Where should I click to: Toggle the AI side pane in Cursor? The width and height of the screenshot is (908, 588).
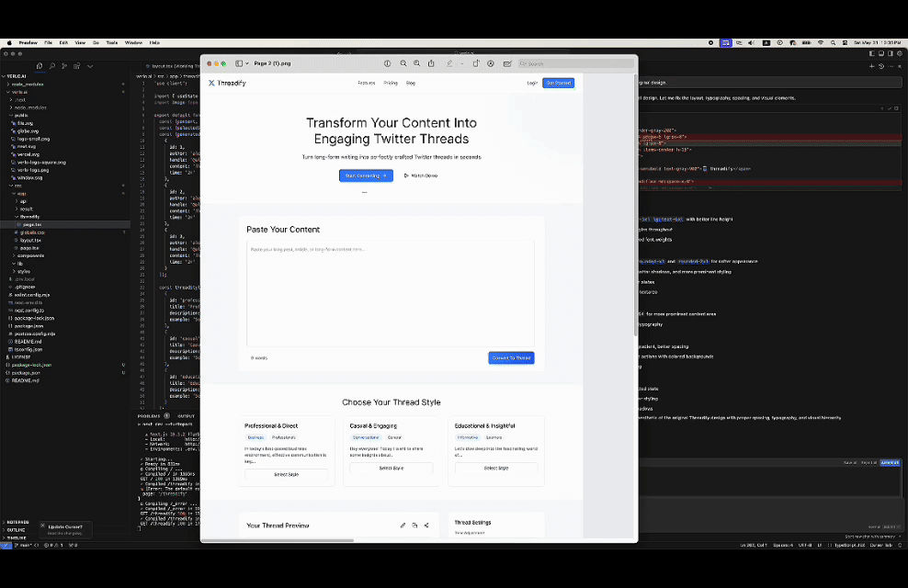pyautogui.click(x=891, y=53)
